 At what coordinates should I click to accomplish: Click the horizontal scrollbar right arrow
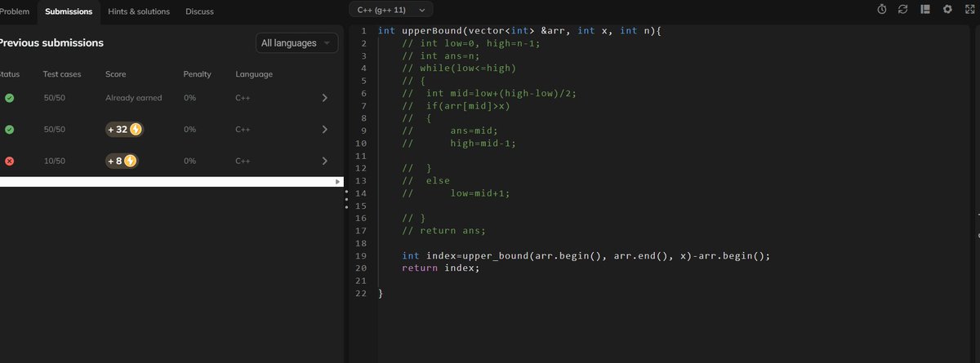pos(339,182)
